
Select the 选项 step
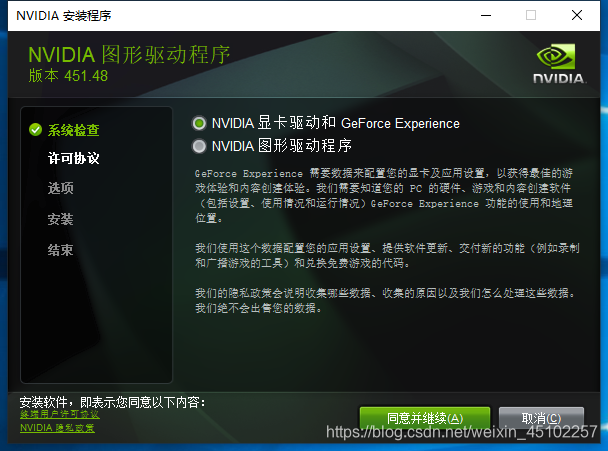60,188
